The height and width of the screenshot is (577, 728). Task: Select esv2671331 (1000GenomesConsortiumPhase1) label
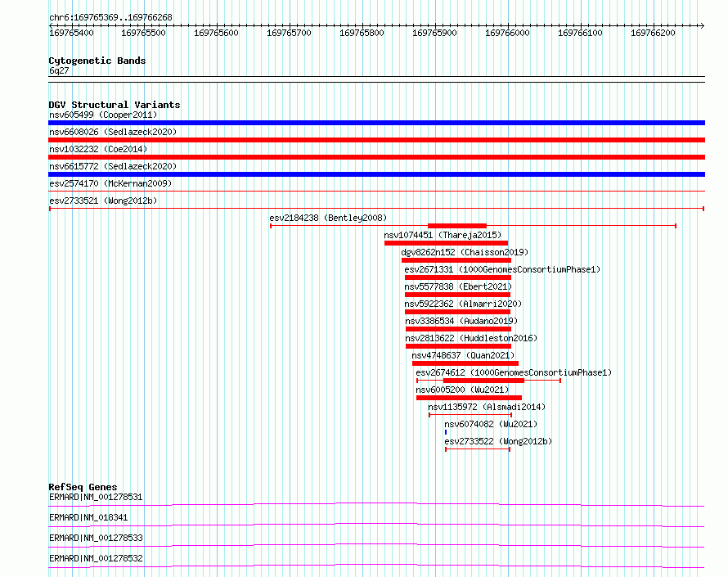click(x=502, y=269)
